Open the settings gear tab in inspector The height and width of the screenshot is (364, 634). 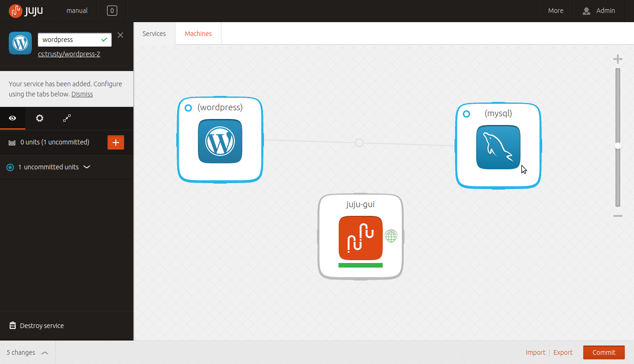pyautogui.click(x=40, y=118)
